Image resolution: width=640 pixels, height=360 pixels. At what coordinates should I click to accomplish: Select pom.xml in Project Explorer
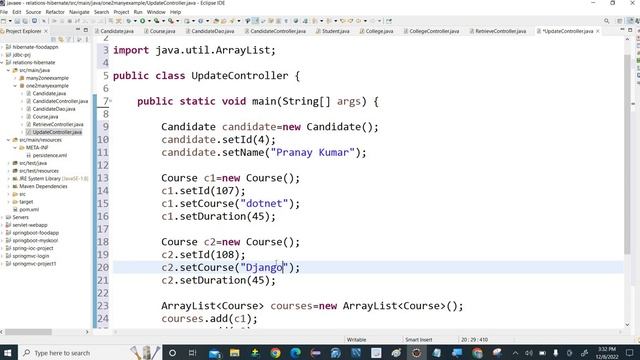[29, 210]
